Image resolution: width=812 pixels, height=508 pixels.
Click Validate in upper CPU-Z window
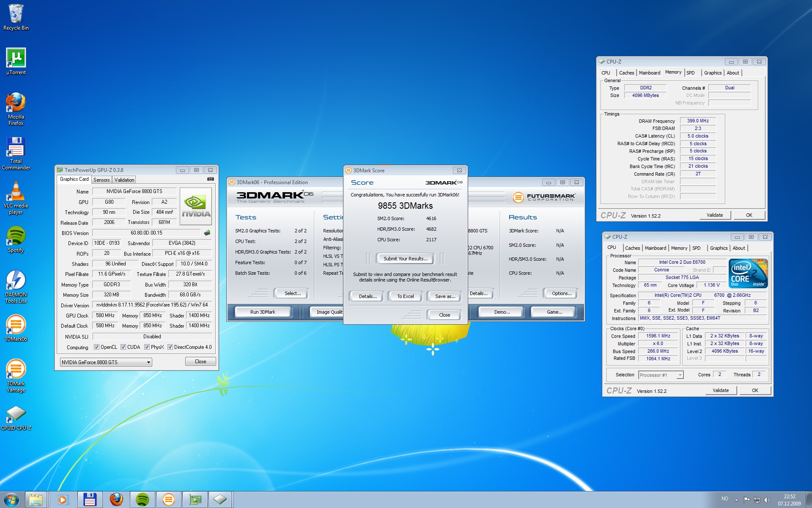[x=715, y=215]
